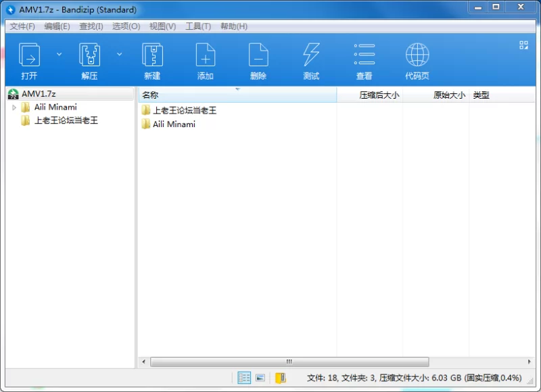The image size is (541, 392).
Task: Click the 代码页 (Code page) globe icon
Action: [x=417, y=55]
